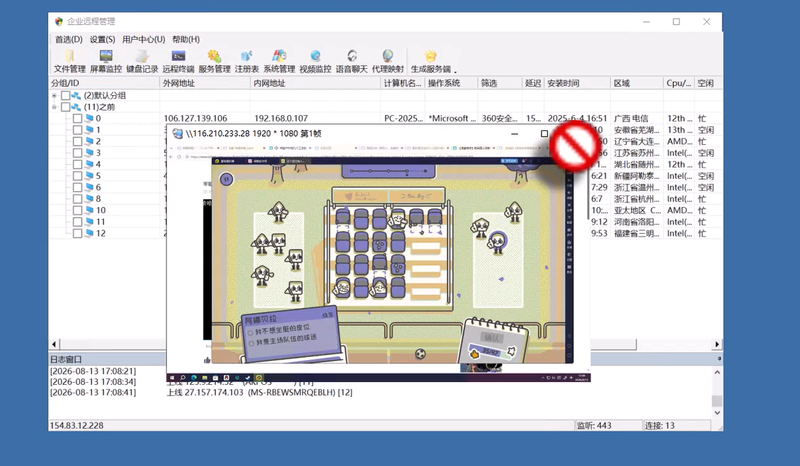The height and width of the screenshot is (466, 800).
Task: Open the 语音聊天 voice chat tool
Action: tap(352, 61)
